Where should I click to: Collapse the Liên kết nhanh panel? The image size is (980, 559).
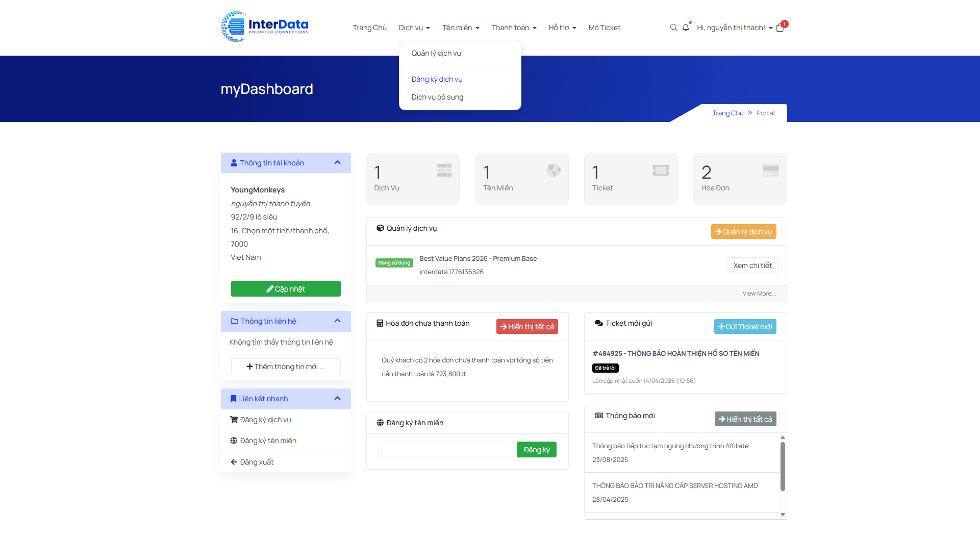click(337, 399)
